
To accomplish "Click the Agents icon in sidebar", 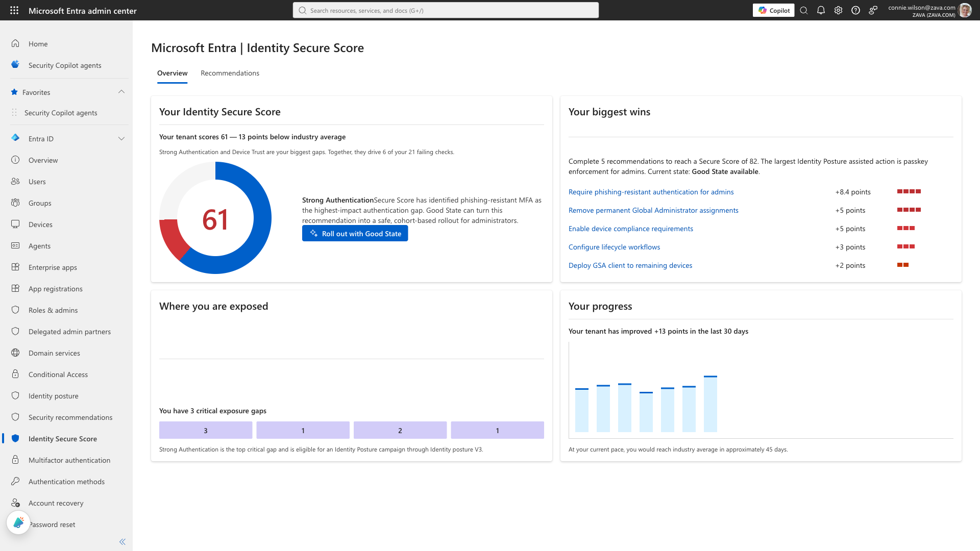I will tap(15, 245).
